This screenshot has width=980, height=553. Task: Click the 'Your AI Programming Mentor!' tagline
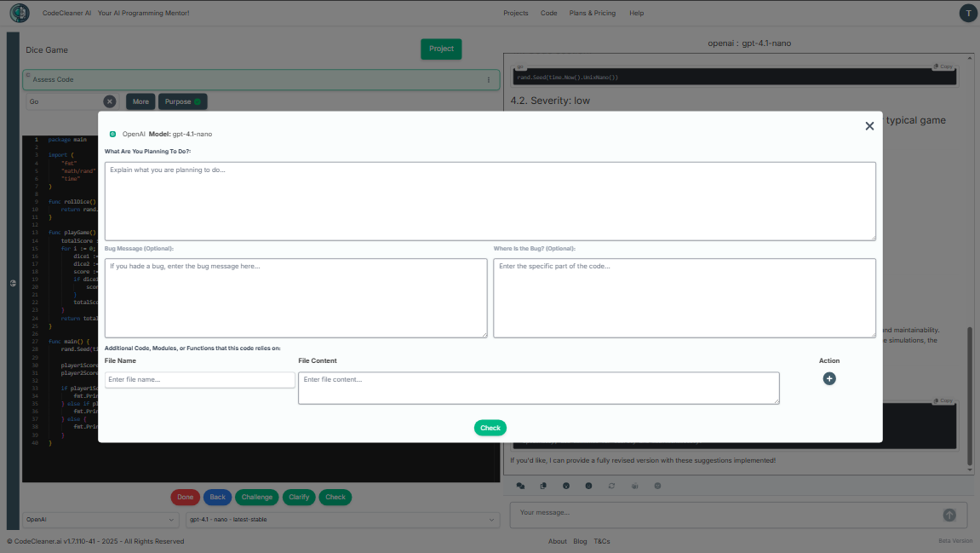[143, 13]
